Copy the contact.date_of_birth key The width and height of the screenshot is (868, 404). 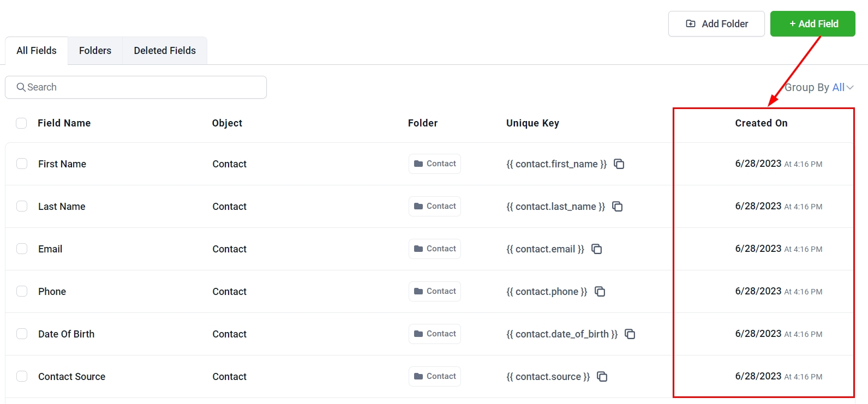[630, 334]
